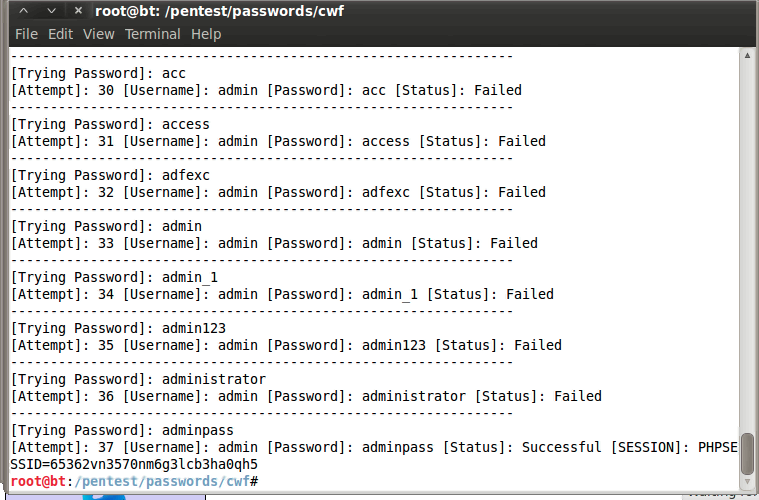Click the SSID=65362vn3570nm6g3lcb3ha0qh5 session text
The width and height of the screenshot is (759, 500).
134,464
